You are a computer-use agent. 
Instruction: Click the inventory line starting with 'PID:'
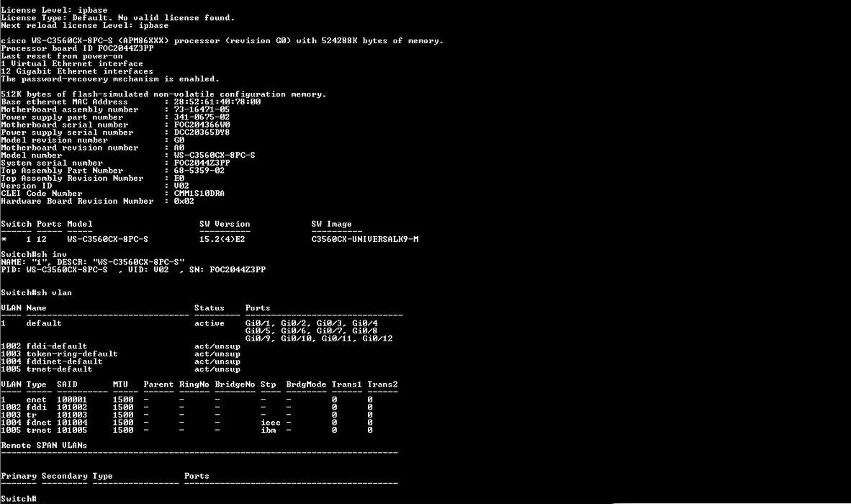133,269
